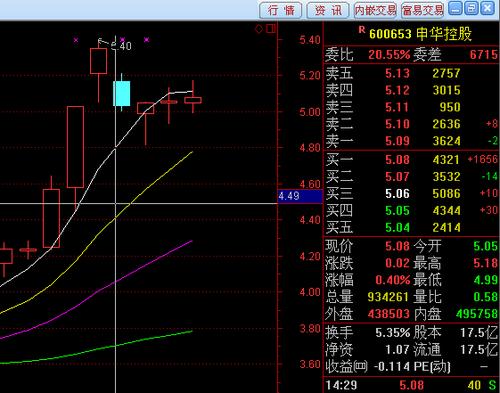Image resolution: width=500 pixels, height=393 pixels.
Task: Pick the 买一 bid price 5.08
Action: point(397,160)
